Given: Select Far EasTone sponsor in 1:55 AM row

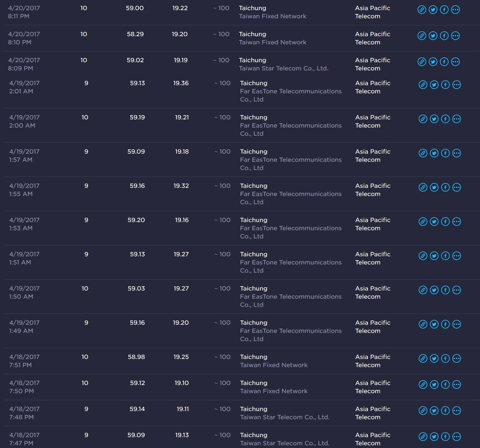Looking at the screenshot, I should point(291,198).
